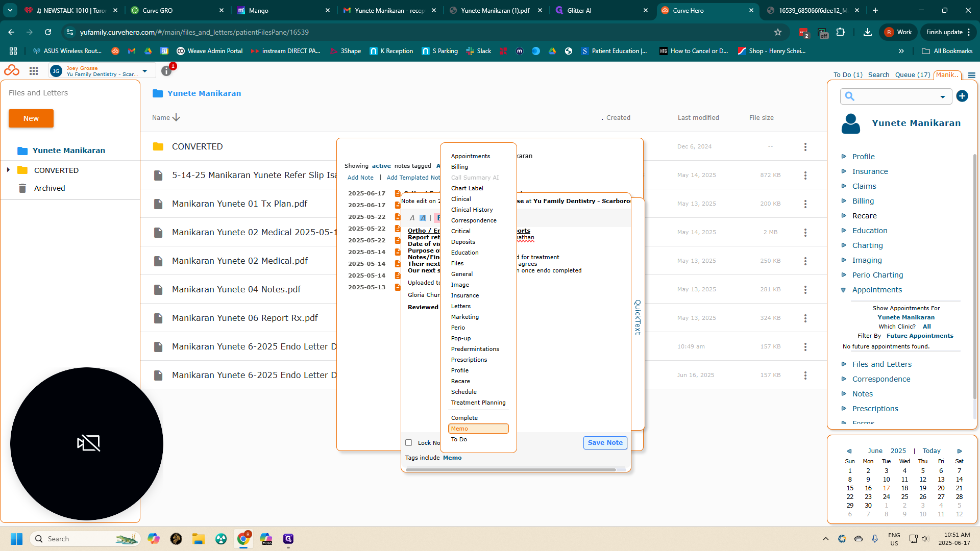Click the blue add-patient plus icon
This screenshot has width=980, height=551.
(962, 96)
